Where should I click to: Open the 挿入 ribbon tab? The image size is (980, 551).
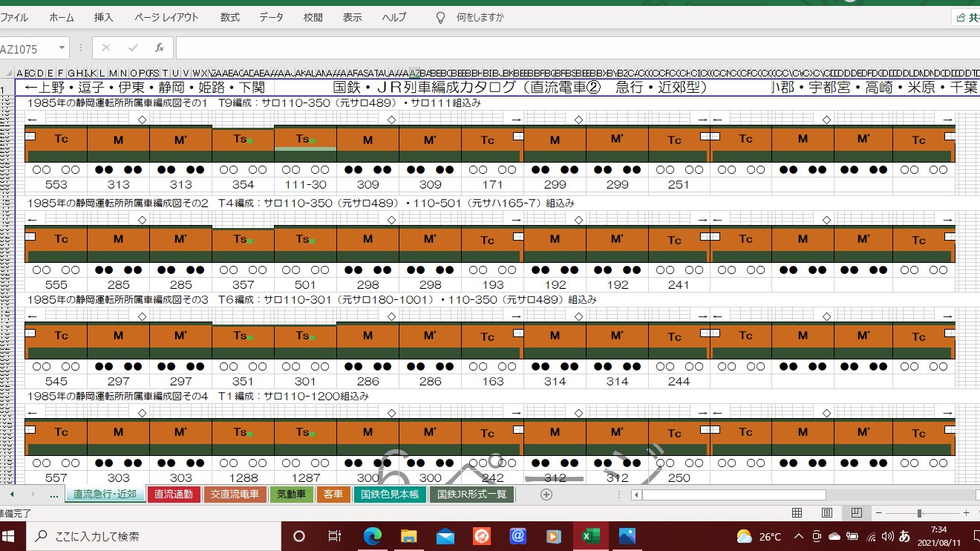(x=104, y=17)
